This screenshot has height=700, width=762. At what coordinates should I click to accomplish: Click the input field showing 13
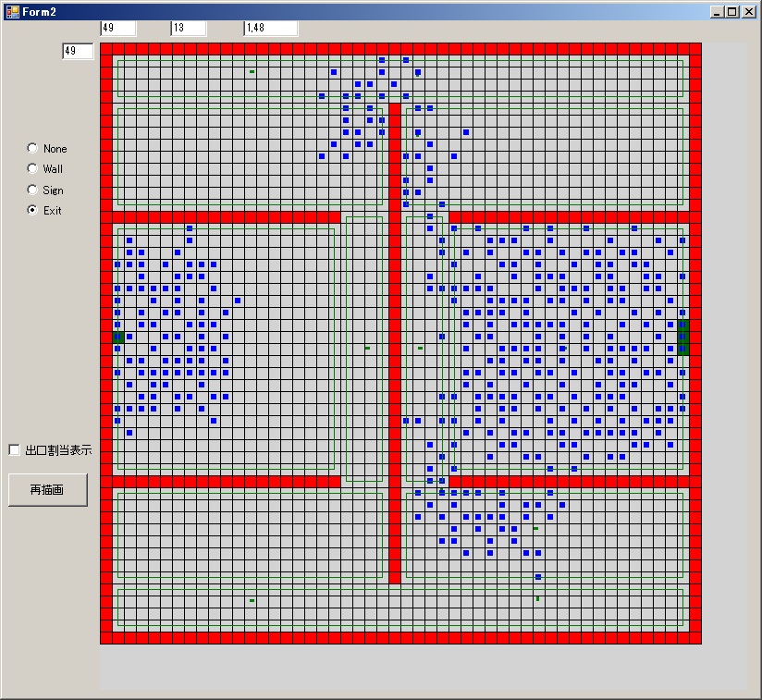188,28
